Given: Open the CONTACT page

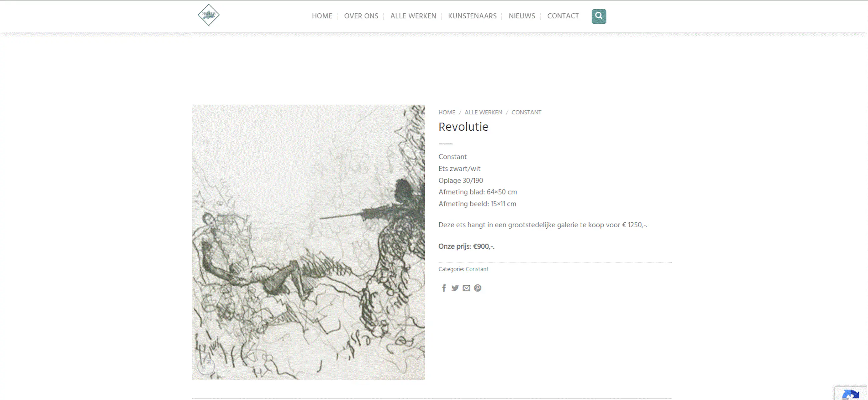Looking at the screenshot, I should point(563,16).
